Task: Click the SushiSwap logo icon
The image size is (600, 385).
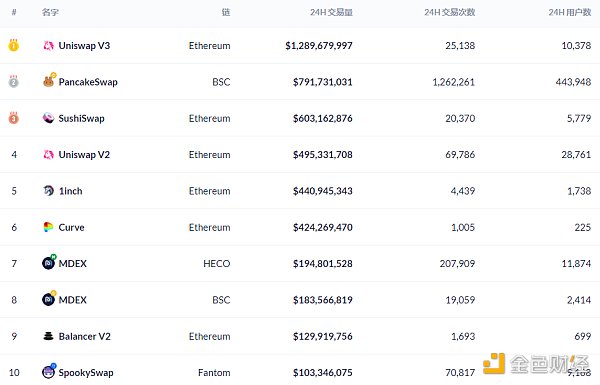Action: click(49, 118)
